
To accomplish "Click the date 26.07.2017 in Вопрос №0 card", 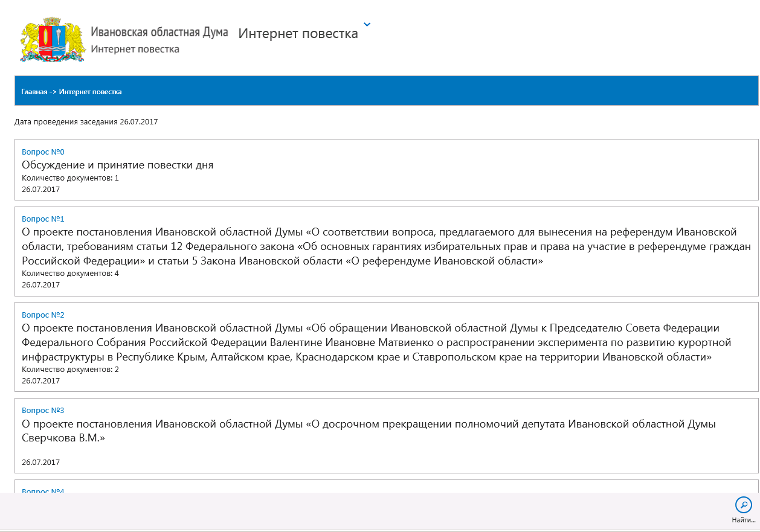I will pyautogui.click(x=40, y=190).
